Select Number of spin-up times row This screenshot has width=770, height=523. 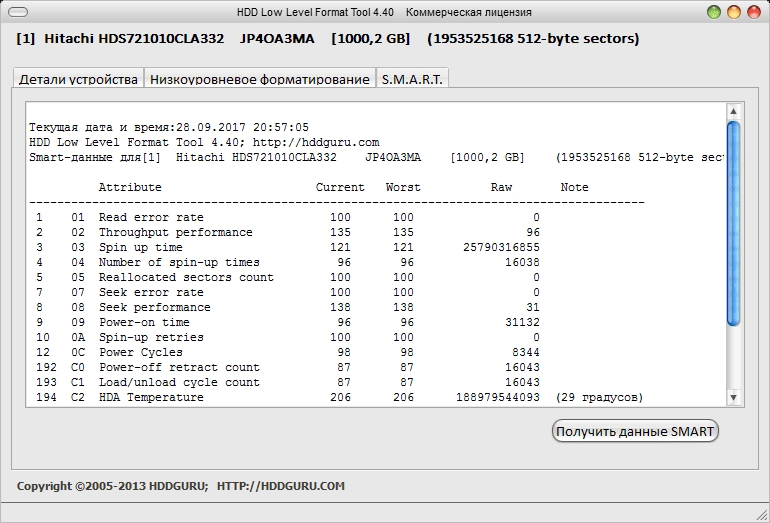(287, 262)
